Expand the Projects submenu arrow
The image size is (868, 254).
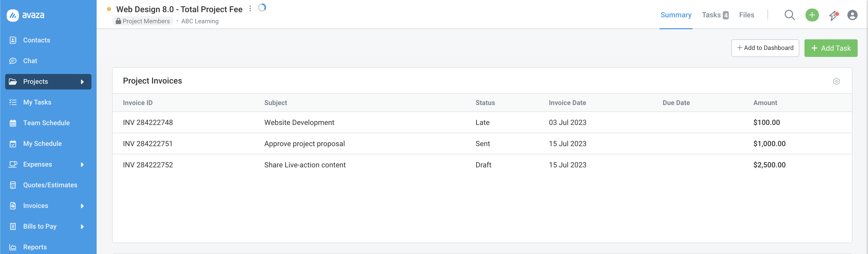coord(82,82)
